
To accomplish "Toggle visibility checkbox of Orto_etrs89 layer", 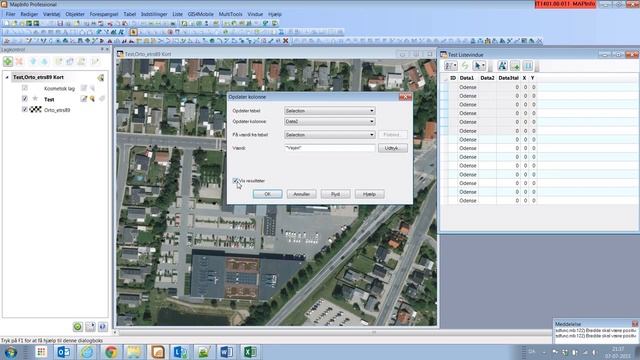I will pos(25,110).
